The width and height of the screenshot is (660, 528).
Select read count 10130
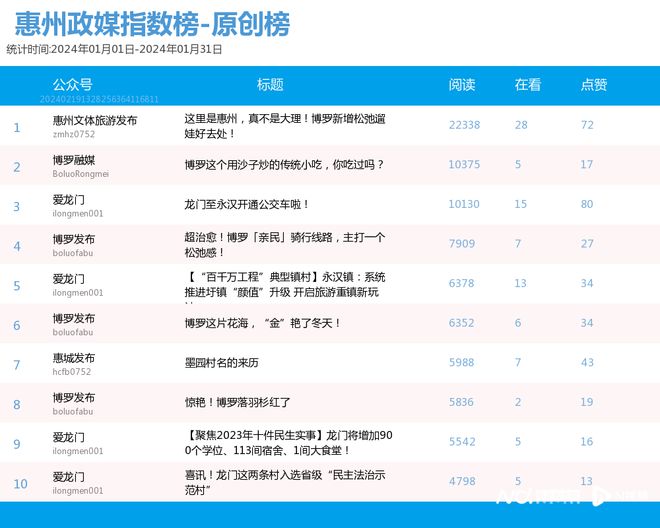464,204
